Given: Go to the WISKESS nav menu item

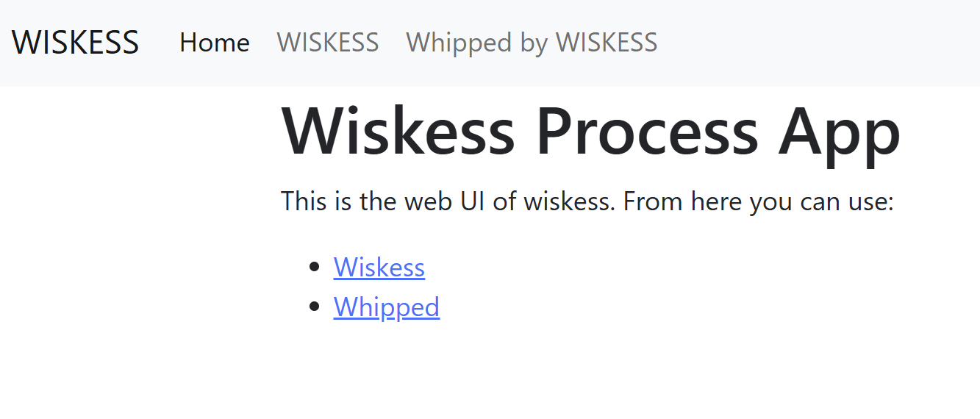Looking at the screenshot, I should [327, 43].
